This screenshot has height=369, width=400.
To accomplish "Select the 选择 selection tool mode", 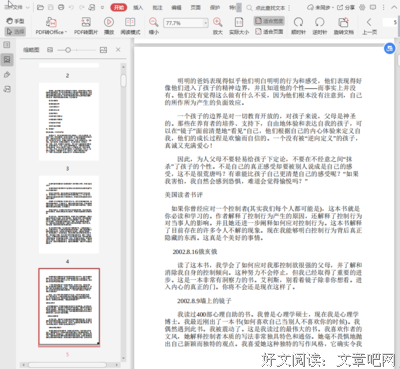I will [15, 31].
